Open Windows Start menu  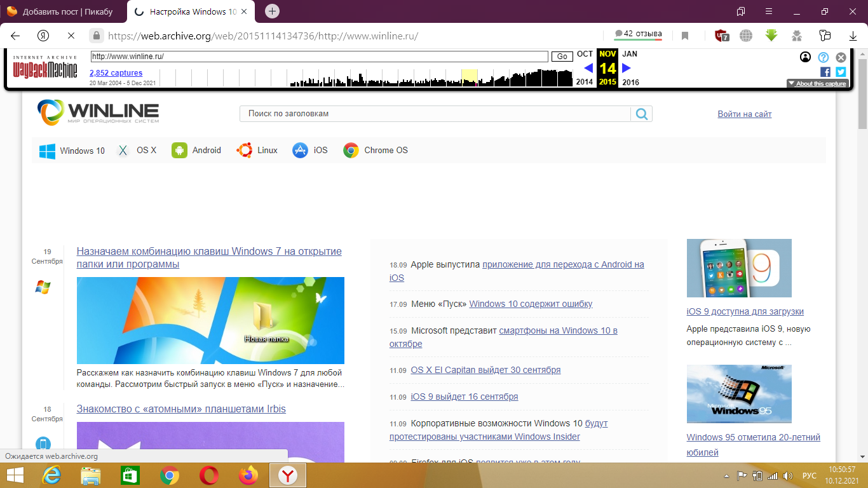point(15,475)
